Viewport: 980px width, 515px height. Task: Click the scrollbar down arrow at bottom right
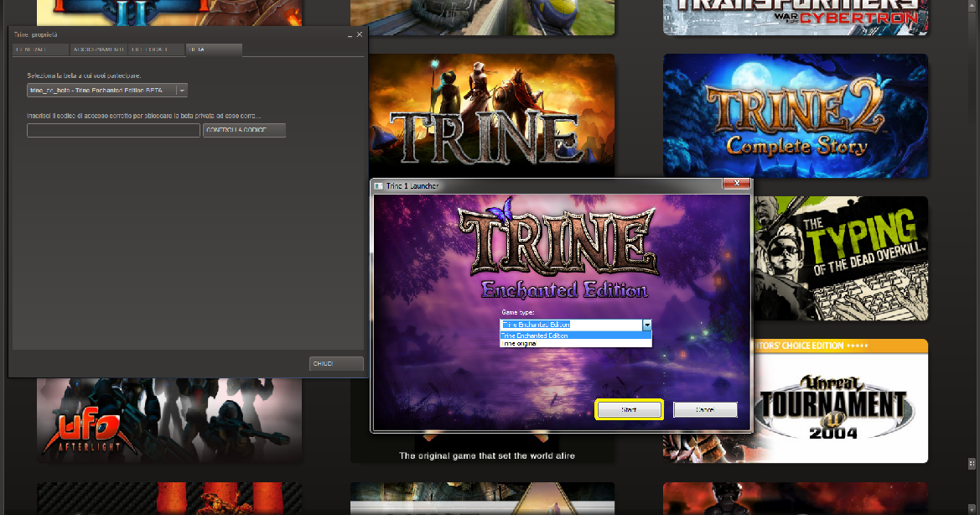(x=971, y=508)
